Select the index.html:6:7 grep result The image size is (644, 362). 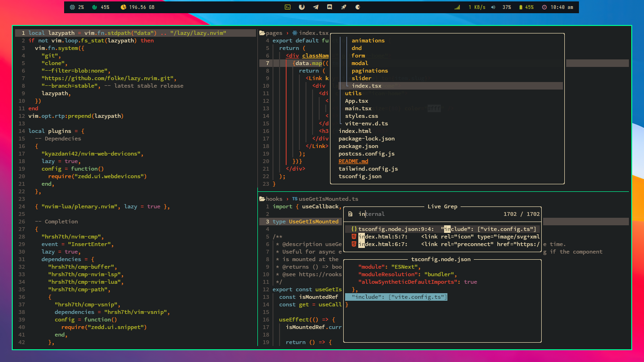442,244
